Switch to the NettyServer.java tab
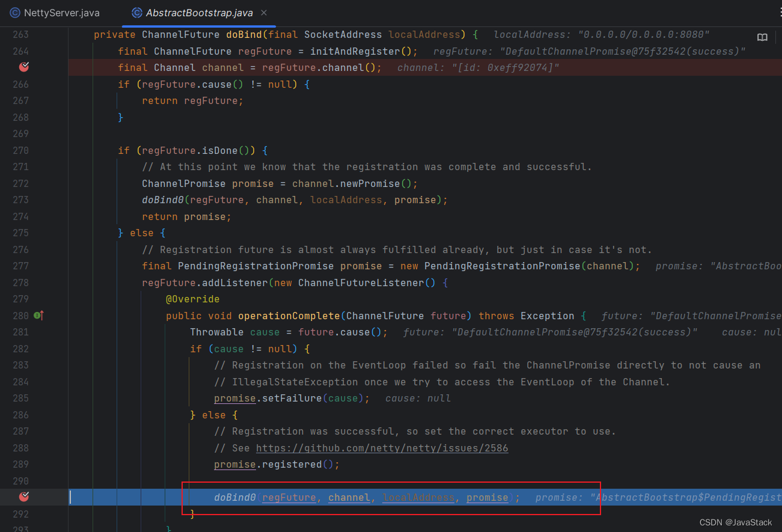This screenshot has height=532, width=782. point(55,13)
